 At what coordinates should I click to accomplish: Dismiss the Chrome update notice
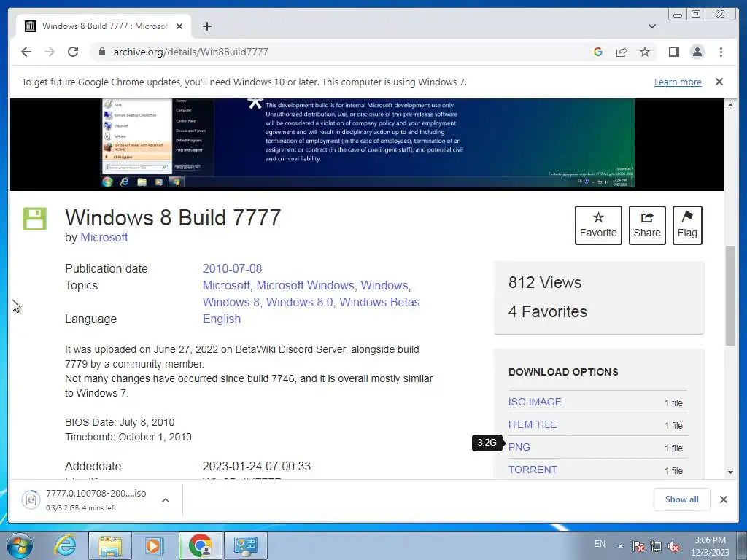click(x=719, y=82)
